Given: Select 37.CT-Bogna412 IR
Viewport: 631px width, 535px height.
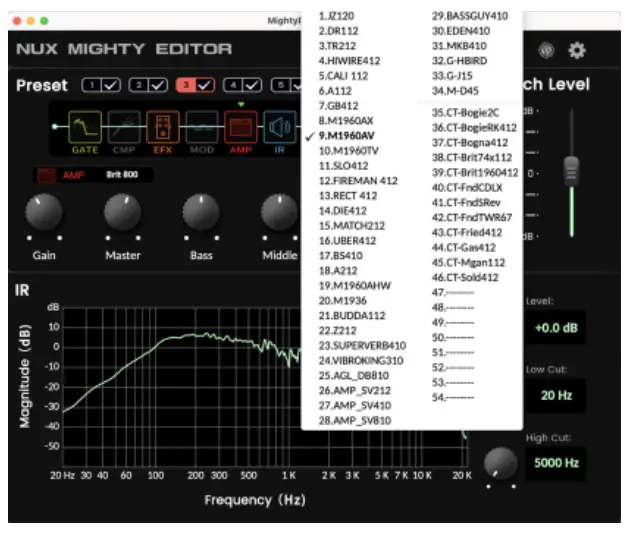Looking at the screenshot, I should click(x=470, y=143).
